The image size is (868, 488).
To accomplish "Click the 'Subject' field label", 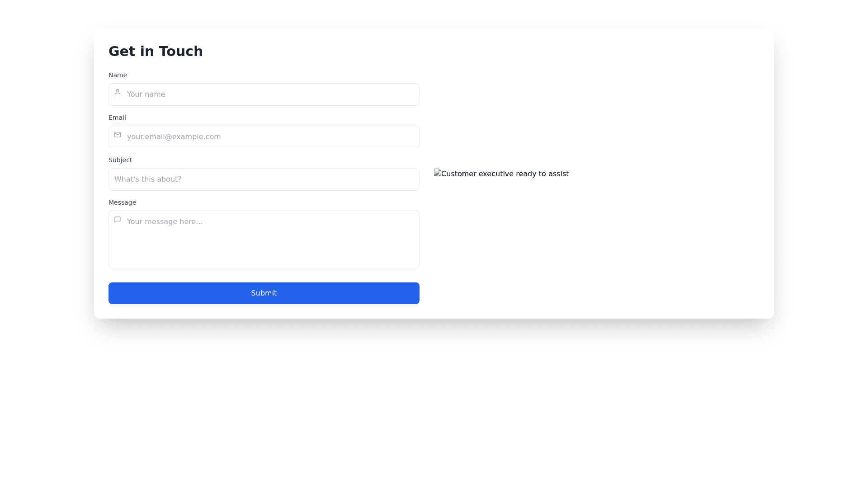I will (x=120, y=160).
